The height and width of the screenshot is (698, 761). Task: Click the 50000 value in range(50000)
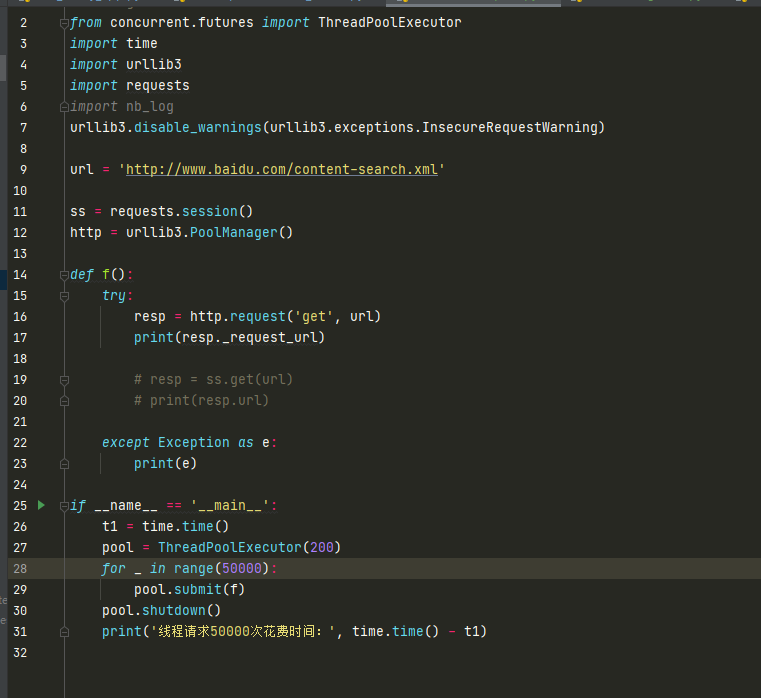tap(242, 568)
